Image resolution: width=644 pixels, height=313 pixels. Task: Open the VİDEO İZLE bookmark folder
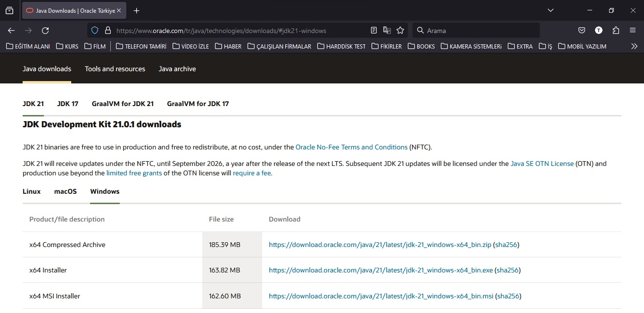190,46
